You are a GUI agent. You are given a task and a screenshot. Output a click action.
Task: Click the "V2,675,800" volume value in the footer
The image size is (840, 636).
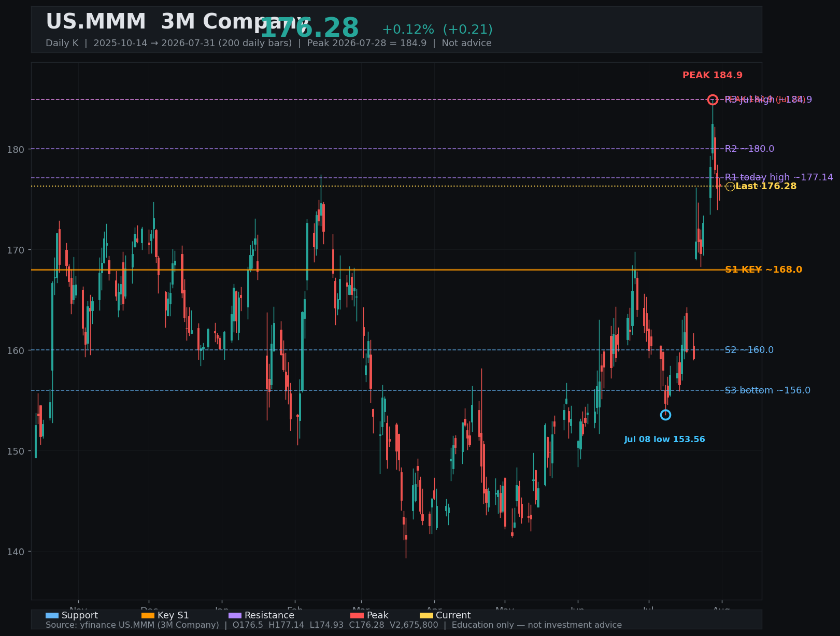pyautogui.click(x=414, y=625)
